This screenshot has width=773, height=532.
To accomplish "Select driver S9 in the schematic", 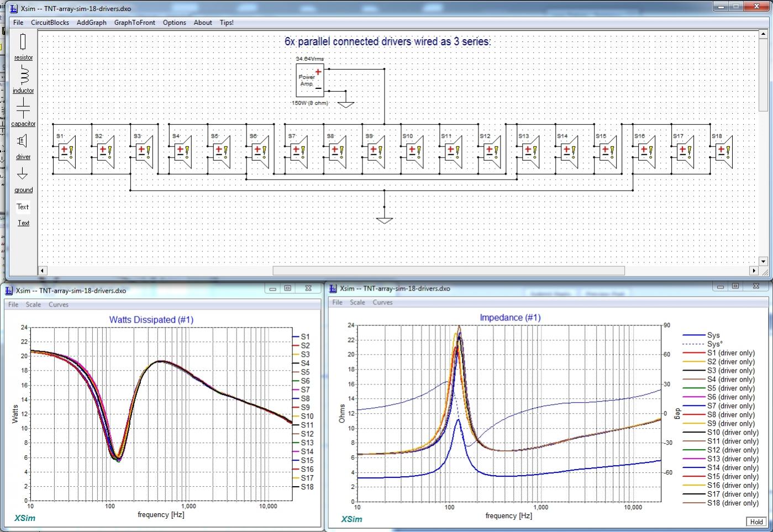I will pyautogui.click(x=376, y=151).
